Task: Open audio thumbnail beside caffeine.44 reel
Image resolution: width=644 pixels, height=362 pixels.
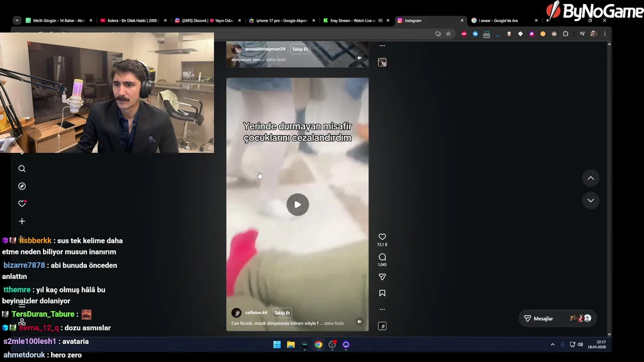Action: [382, 326]
